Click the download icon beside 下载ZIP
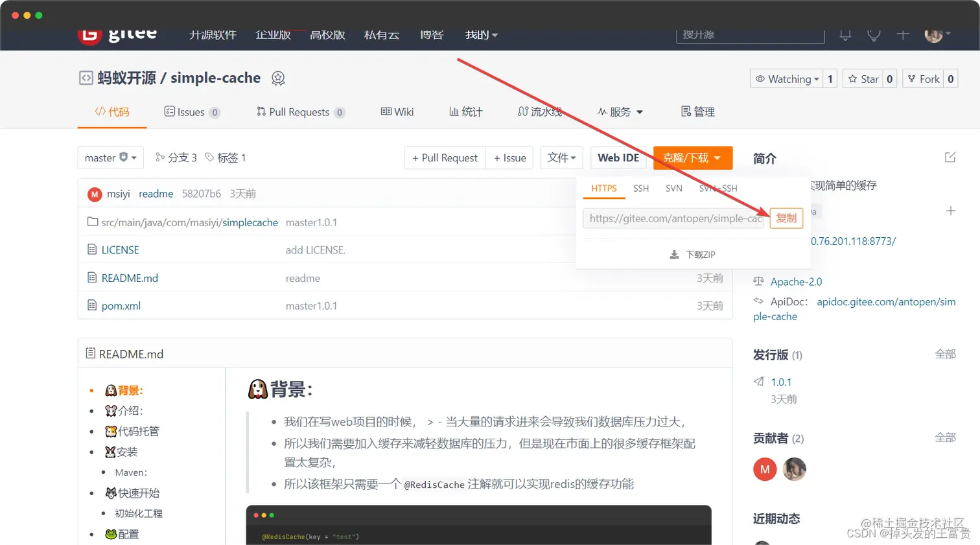Screen dimensions: 980x545 pos(674,254)
